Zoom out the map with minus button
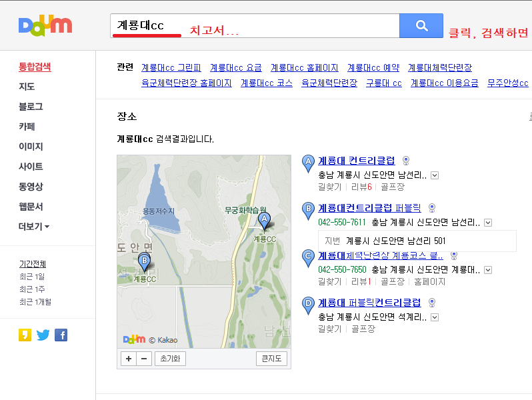 (x=144, y=359)
